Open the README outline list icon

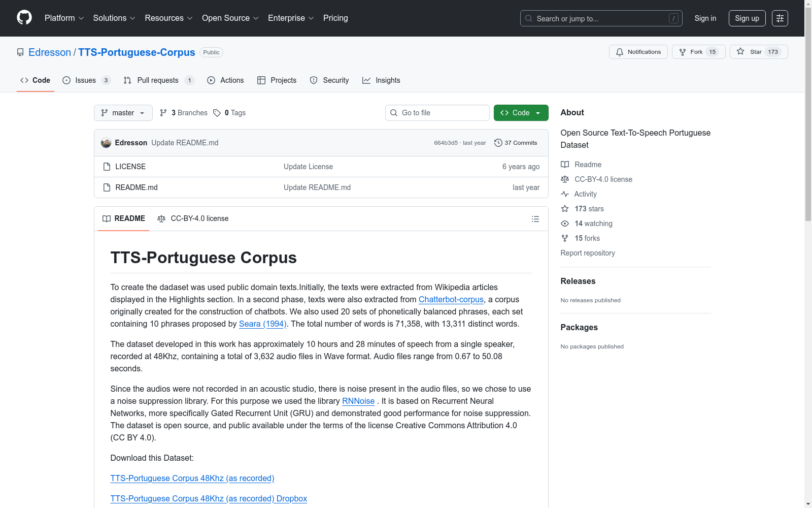535,219
